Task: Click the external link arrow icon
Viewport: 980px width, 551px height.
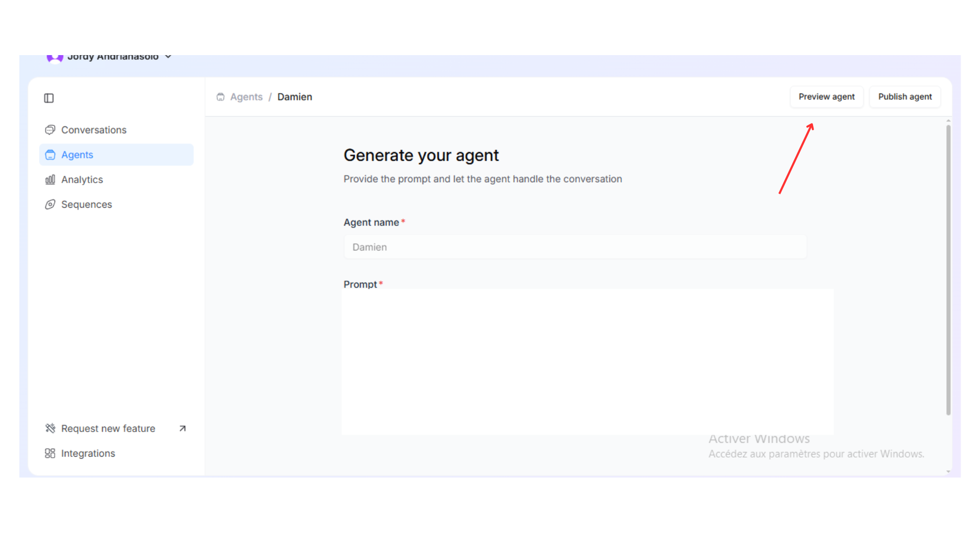Action: [183, 429]
